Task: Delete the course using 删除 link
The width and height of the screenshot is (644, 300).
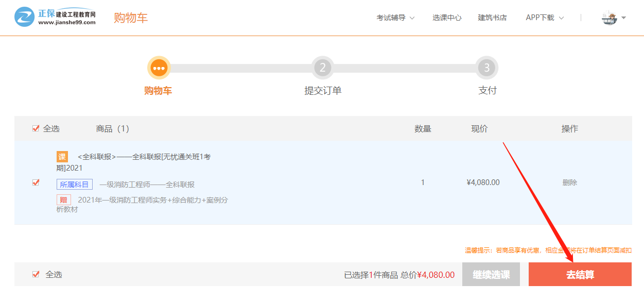Action: (x=569, y=182)
